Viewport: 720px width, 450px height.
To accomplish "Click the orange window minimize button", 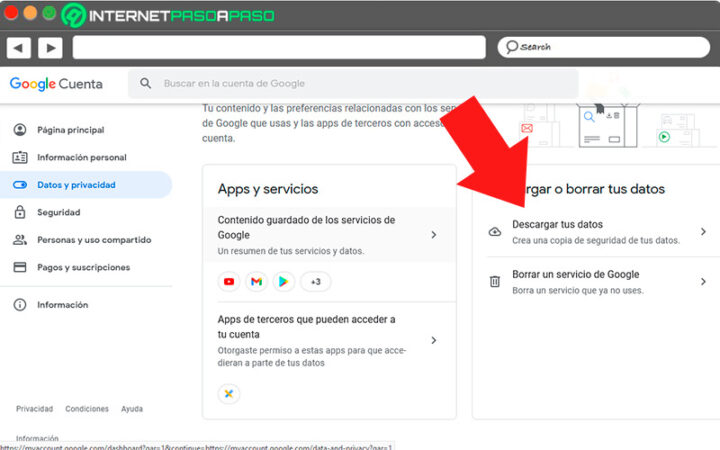I will coord(30,12).
